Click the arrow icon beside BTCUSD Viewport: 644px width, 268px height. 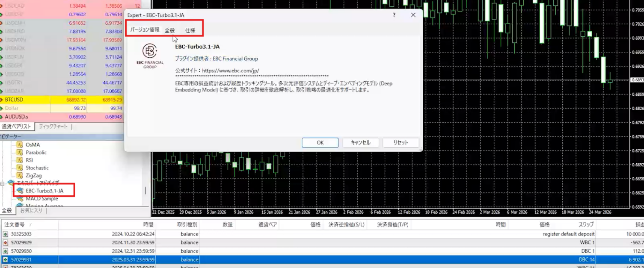click(2, 100)
